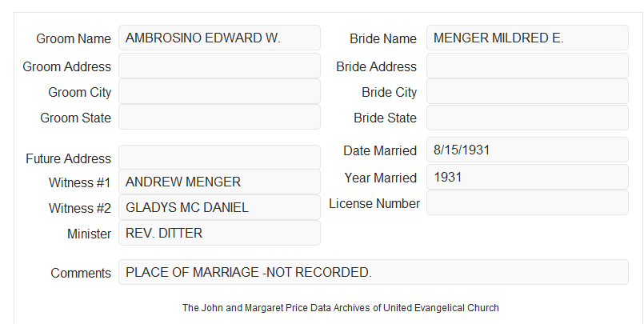Image resolution: width=644 pixels, height=324 pixels.
Task: Focus the Minister field REV. DITTER
Action: pos(219,233)
